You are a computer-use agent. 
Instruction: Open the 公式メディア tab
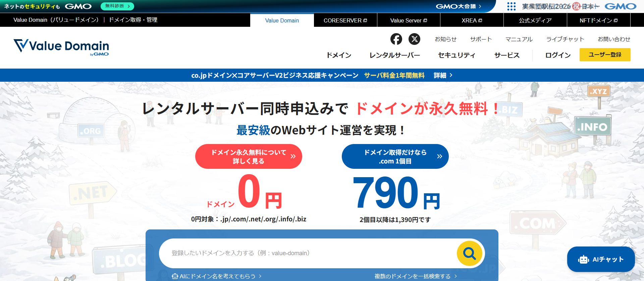[535, 20]
